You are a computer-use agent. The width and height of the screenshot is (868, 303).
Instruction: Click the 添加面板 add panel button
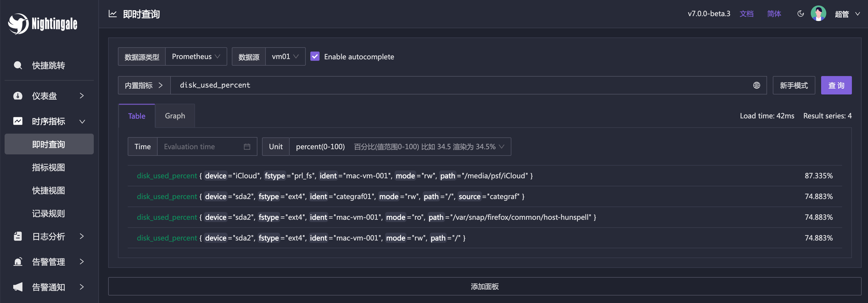click(484, 287)
